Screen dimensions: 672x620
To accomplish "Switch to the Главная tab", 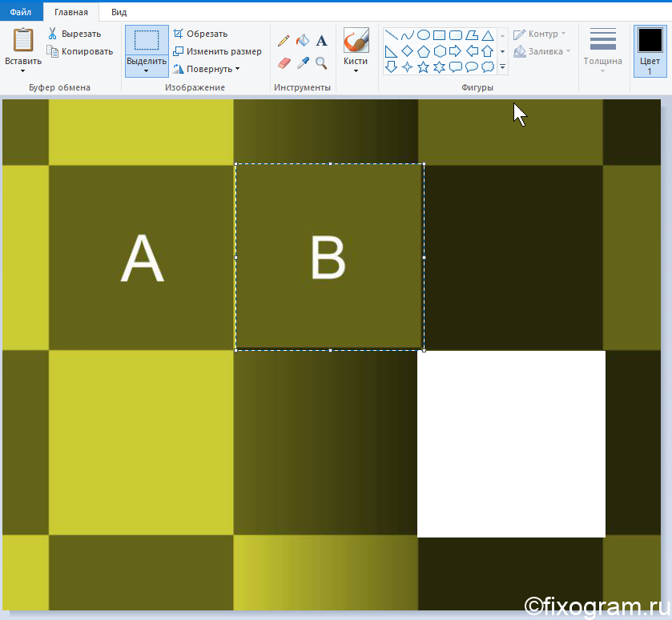I will coord(71,12).
